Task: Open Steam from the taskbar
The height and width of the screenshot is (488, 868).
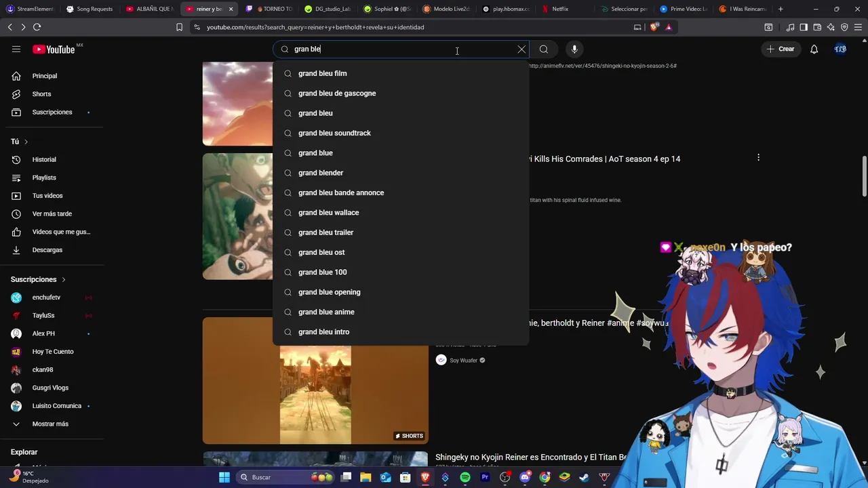Action: (584, 477)
